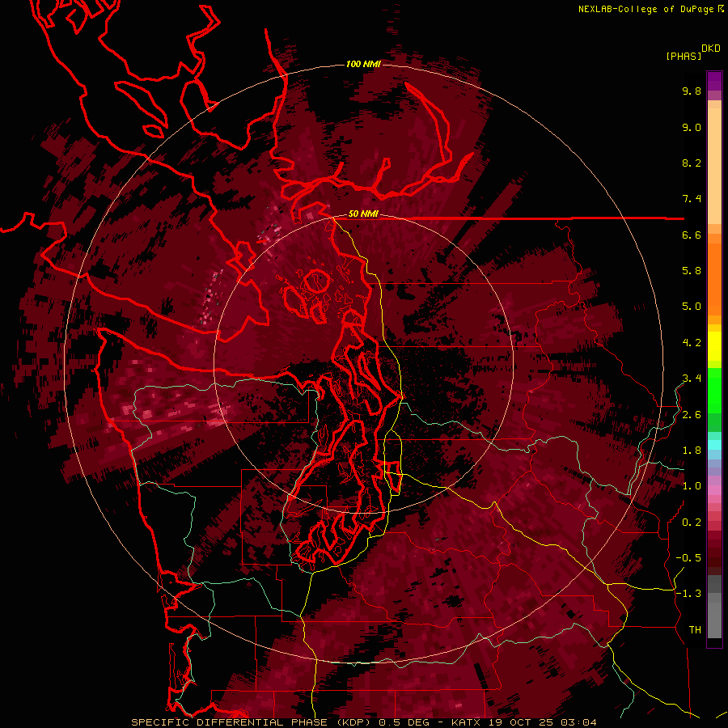The image size is (728, 728).
Task: Click the 9.8 legend value
Action: [692, 91]
